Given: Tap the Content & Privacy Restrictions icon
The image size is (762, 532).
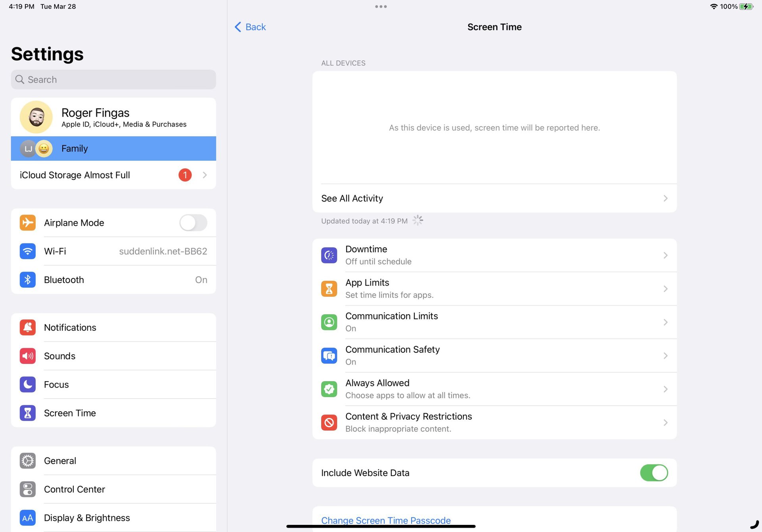Looking at the screenshot, I should click(x=329, y=423).
